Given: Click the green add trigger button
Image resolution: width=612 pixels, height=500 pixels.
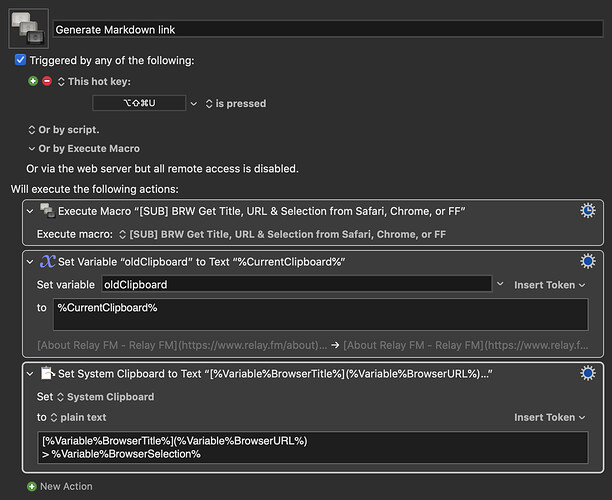Looking at the screenshot, I should 33,80.
